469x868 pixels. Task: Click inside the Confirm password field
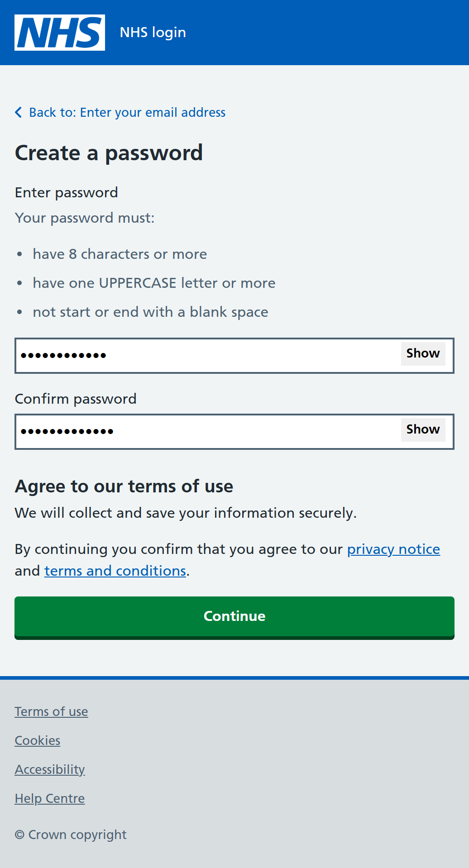(x=204, y=431)
